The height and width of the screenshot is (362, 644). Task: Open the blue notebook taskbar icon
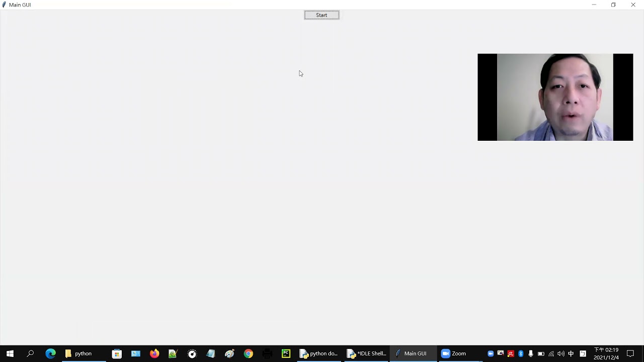click(x=211, y=353)
